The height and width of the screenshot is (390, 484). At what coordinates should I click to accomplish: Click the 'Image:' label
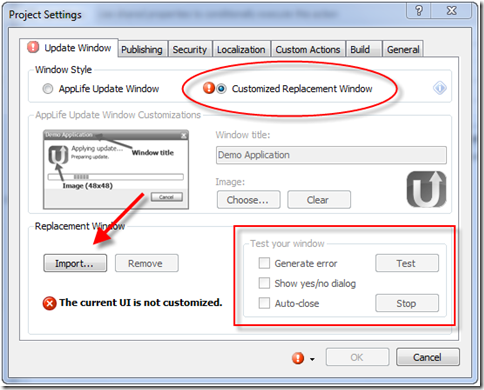[230, 182]
